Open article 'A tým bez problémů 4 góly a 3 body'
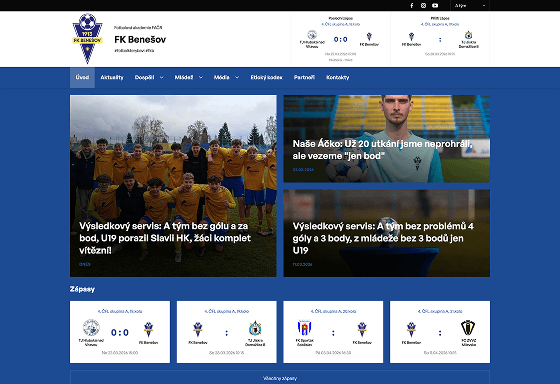Viewport: 560px width, 384px height. coord(383,238)
